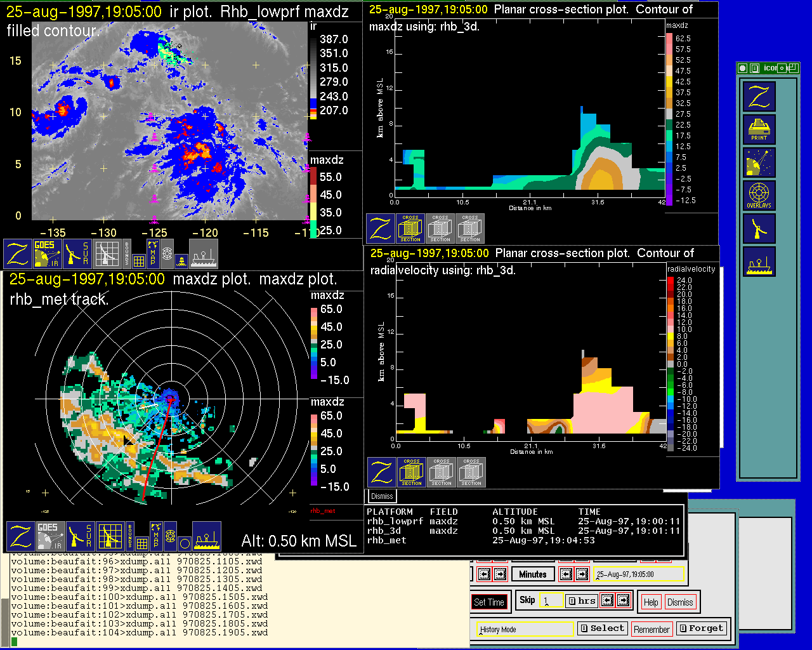Click the third CROSS SECTION icon under the radialvelocity plot
This screenshot has width=812, height=650.
(471, 472)
